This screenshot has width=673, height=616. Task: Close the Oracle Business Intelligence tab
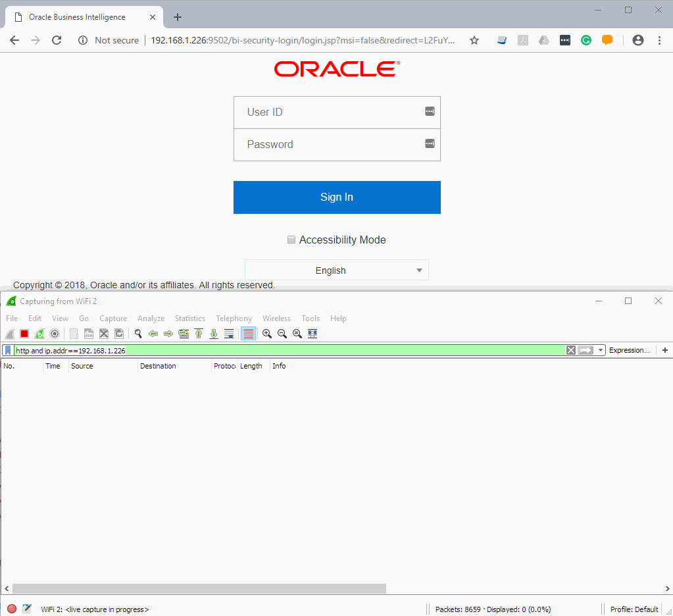(x=153, y=17)
